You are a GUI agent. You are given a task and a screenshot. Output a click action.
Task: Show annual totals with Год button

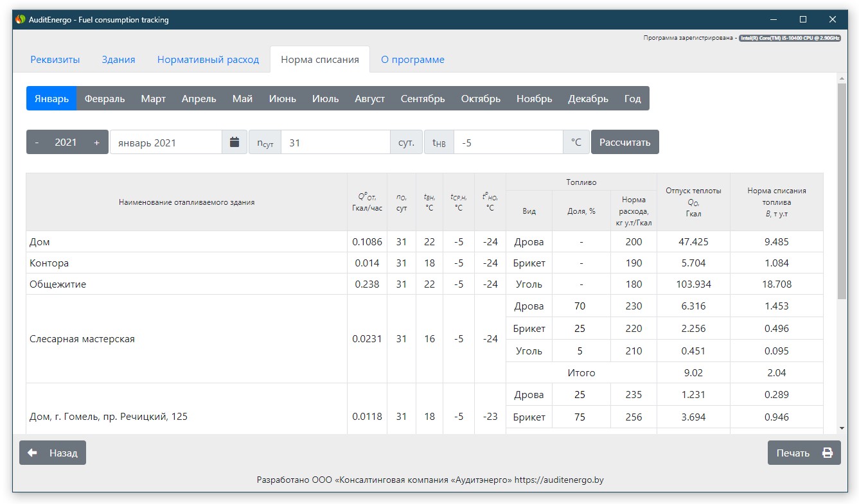coord(632,99)
